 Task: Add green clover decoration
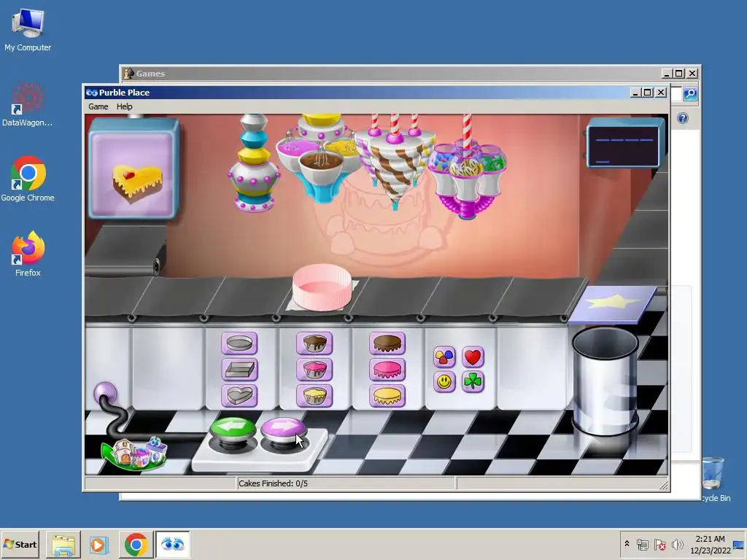(x=473, y=381)
